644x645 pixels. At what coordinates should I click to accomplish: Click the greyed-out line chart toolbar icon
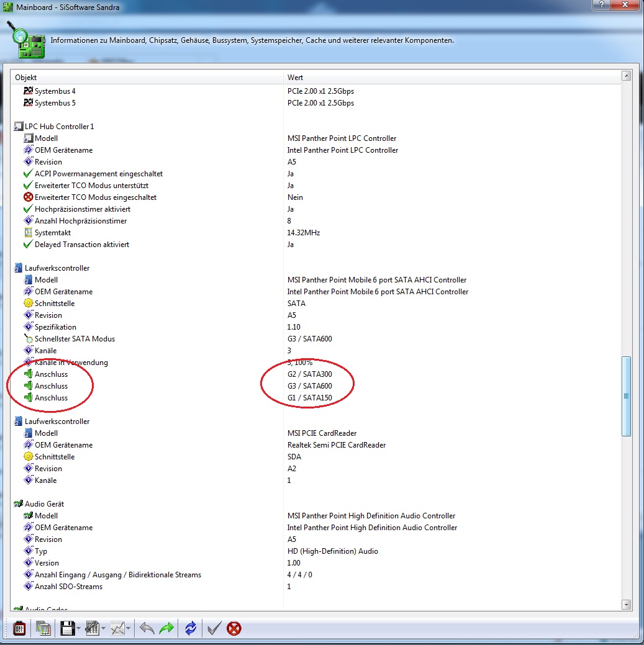[x=118, y=628]
